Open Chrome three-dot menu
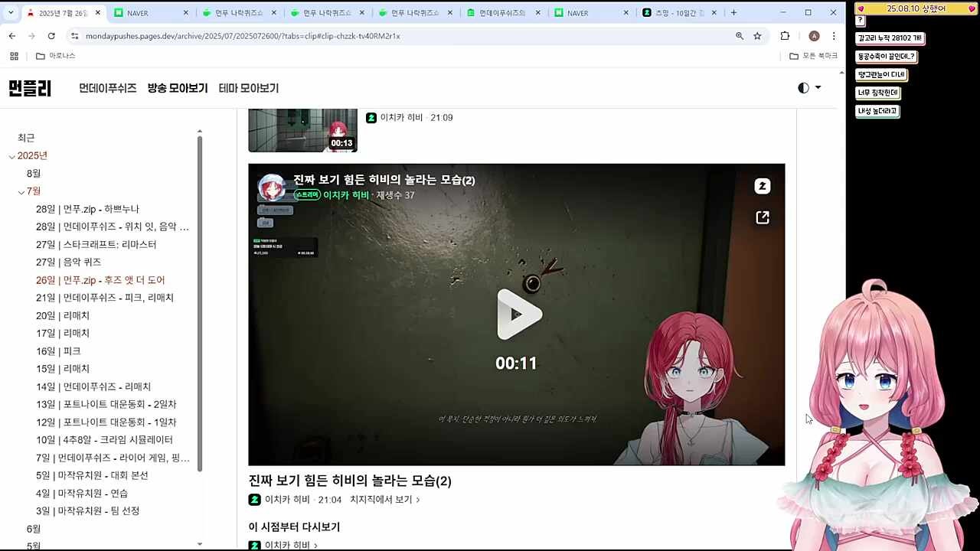980x551 pixels. coord(834,36)
